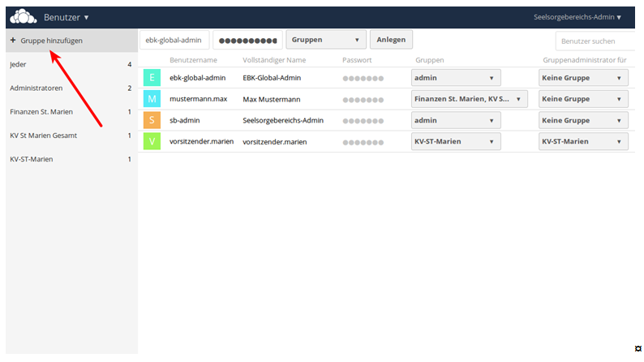Open the Gruppen dropdown for new user
This screenshot has width=644, height=362.
tap(326, 40)
